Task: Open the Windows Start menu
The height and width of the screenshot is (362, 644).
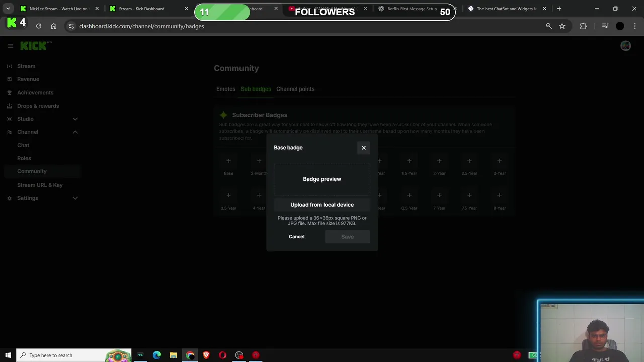Action: point(8,355)
